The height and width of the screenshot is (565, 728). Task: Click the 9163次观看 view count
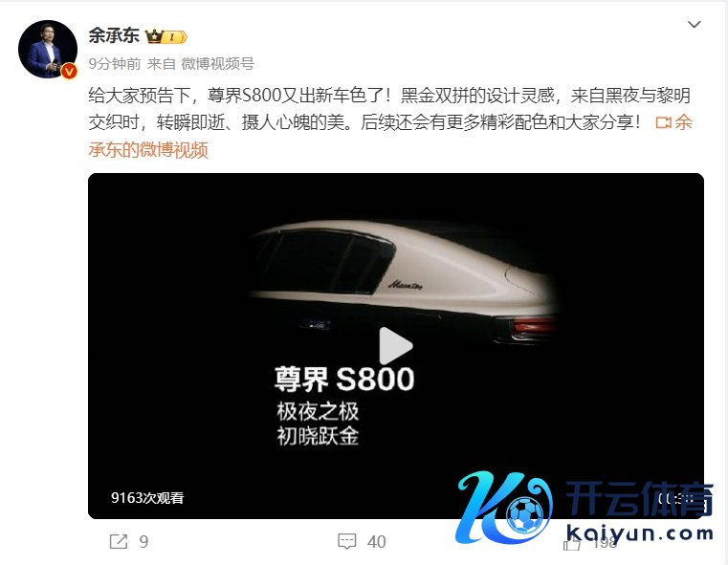tap(147, 498)
